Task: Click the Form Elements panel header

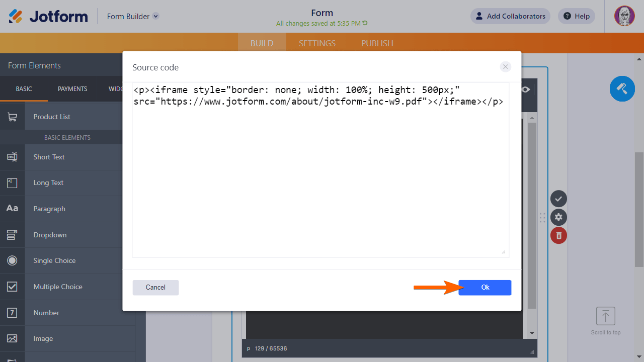Action: point(61,65)
